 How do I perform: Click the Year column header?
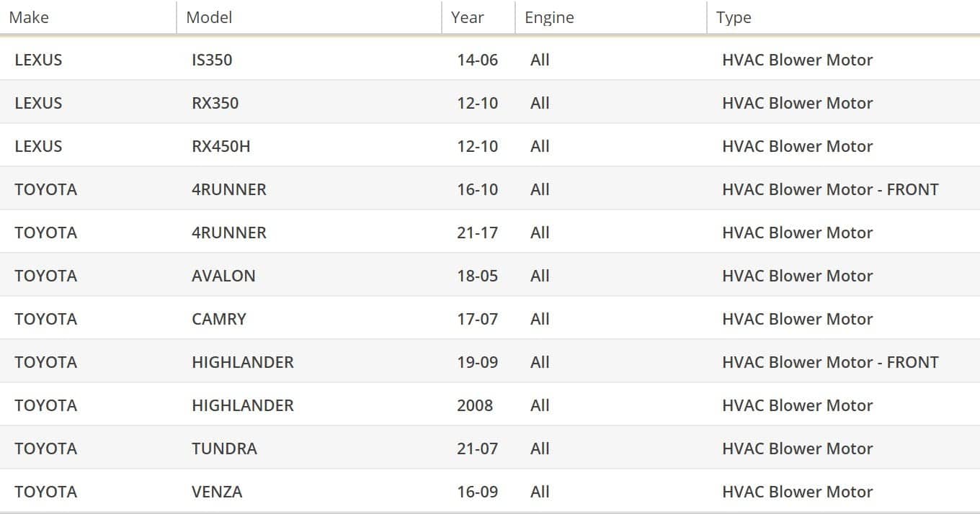pos(468,17)
